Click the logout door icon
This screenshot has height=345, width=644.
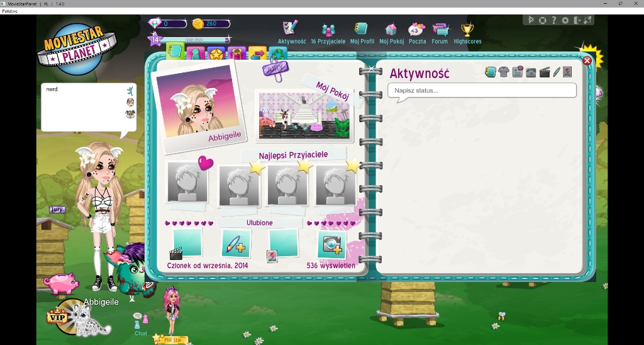(x=577, y=20)
